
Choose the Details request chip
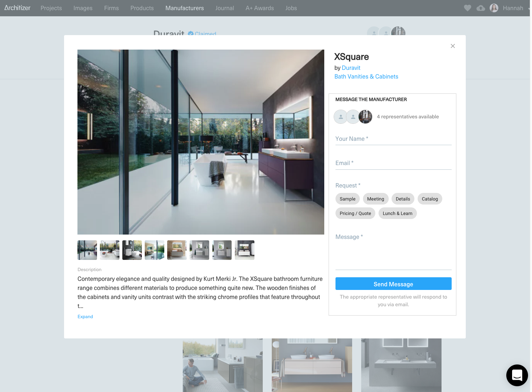click(x=403, y=199)
